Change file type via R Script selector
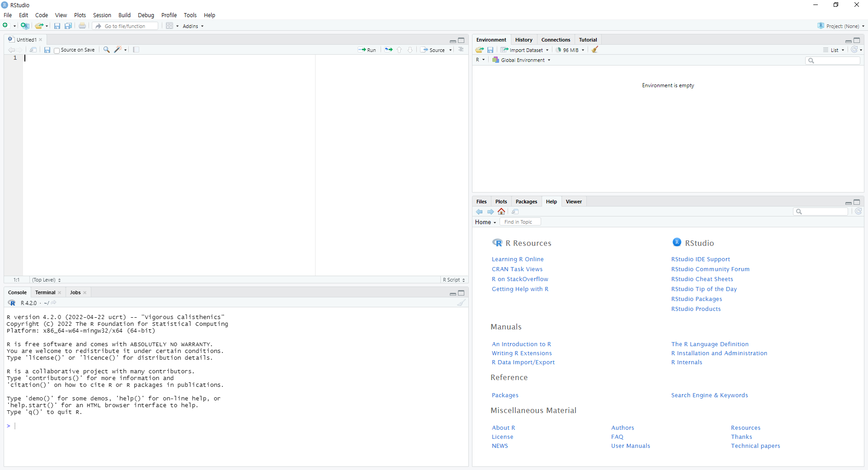 (x=454, y=280)
